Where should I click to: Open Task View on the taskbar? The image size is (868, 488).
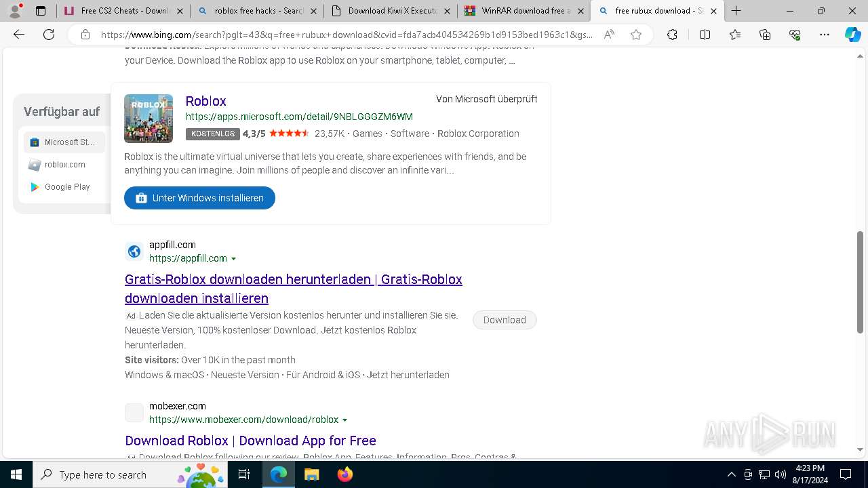pyautogui.click(x=244, y=474)
